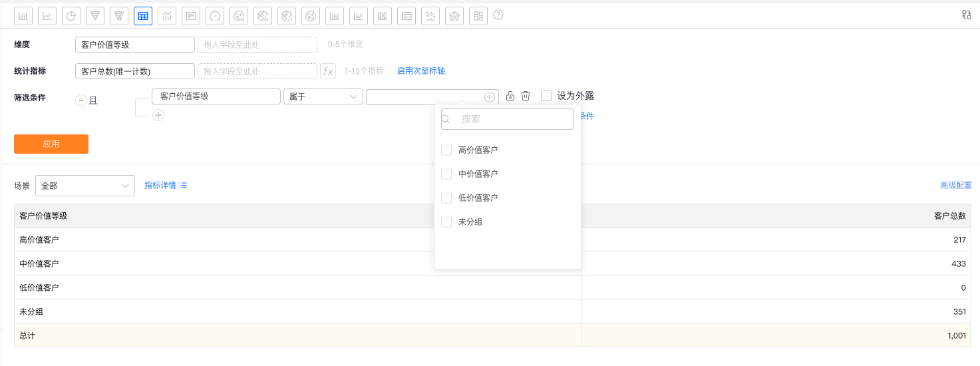Collapse the 且 condition group
Screen dimensions: 980x366
[x=81, y=100]
